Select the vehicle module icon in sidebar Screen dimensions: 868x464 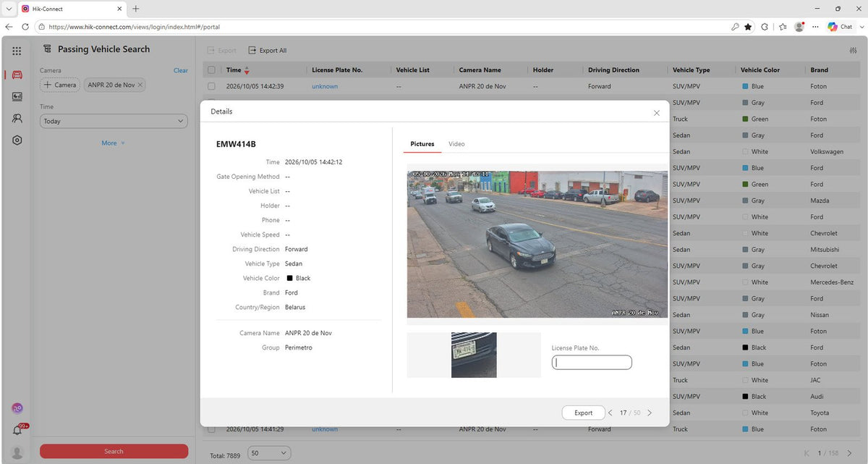[x=17, y=75]
